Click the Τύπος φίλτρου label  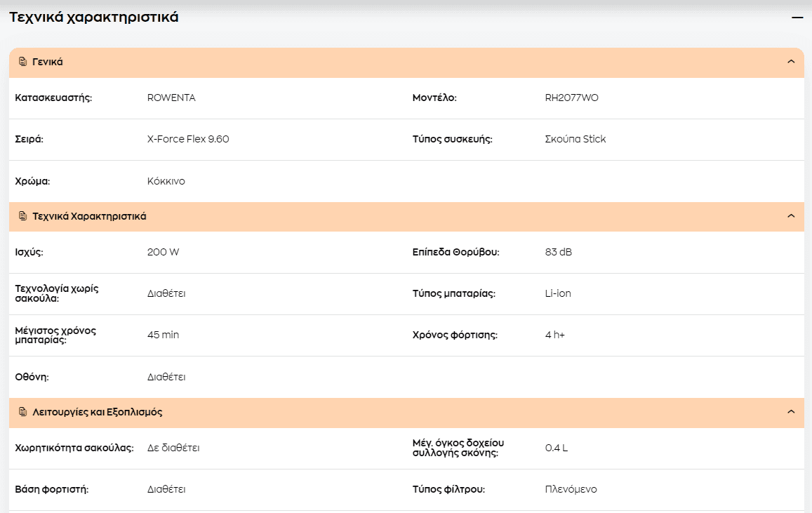tap(448, 489)
